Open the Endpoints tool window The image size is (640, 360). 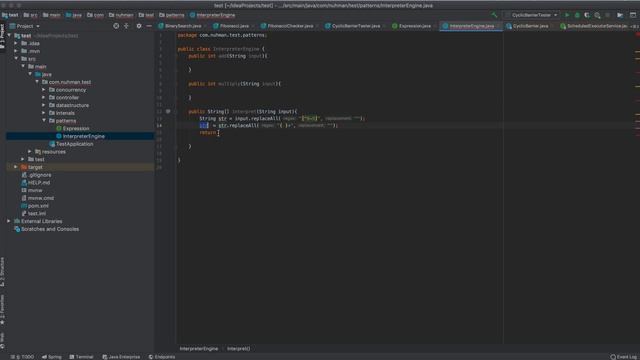point(162,357)
